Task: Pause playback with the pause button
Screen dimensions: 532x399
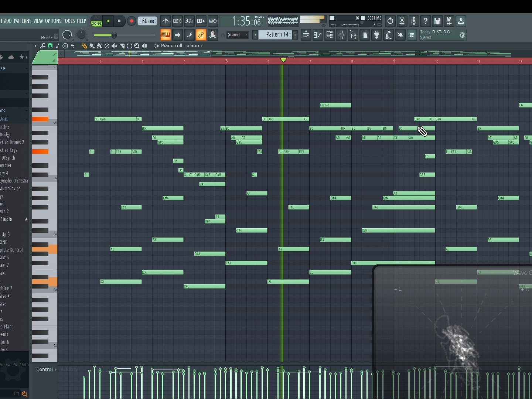Action: [x=108, y=21]
